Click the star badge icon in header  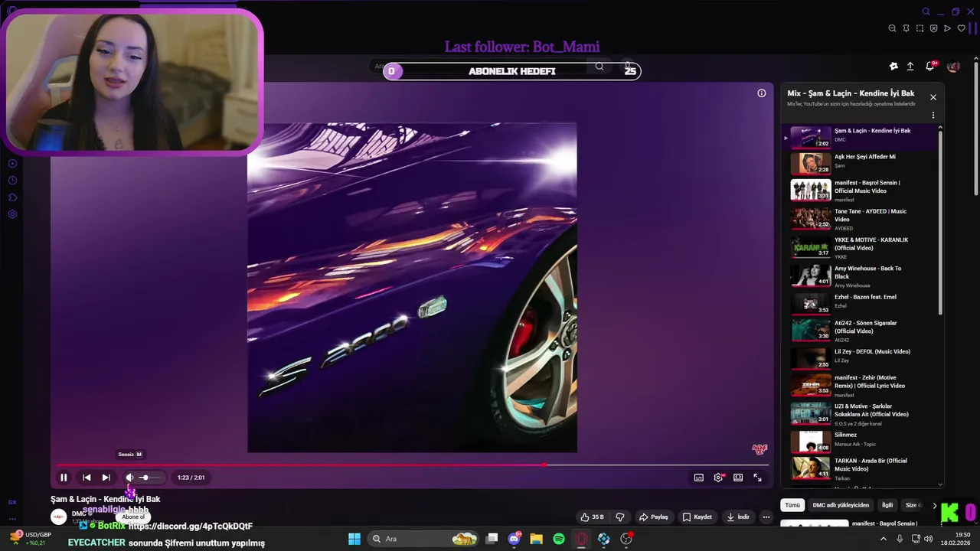pos(893,67)
